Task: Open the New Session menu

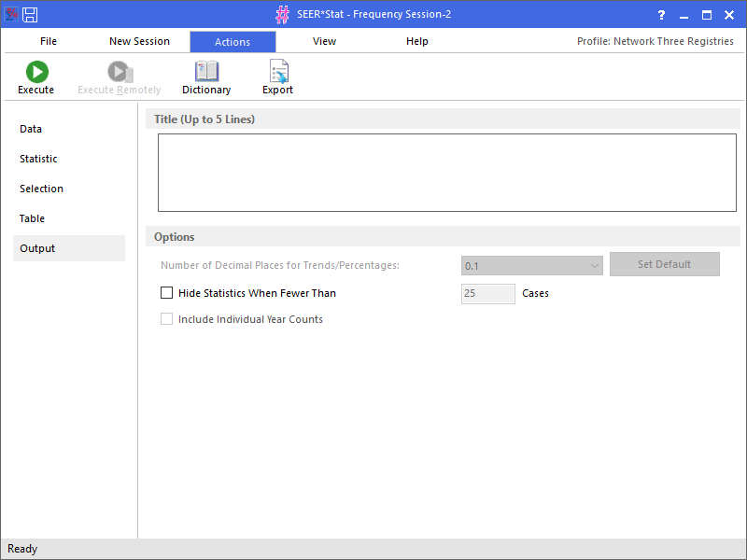Action: pyautogui.click(x=139, y=41)
